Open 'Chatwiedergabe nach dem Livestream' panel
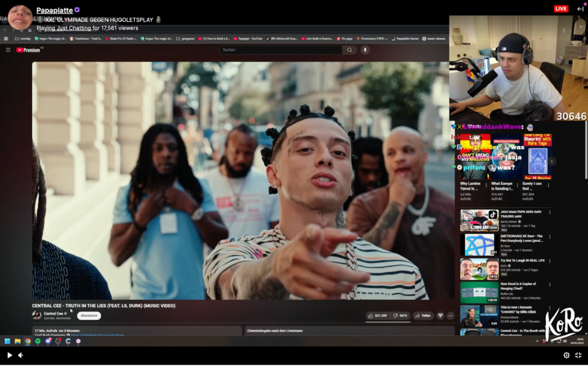The width and height of the screenshot is (588, 372). pyautogui.click(x=350, y=331)
